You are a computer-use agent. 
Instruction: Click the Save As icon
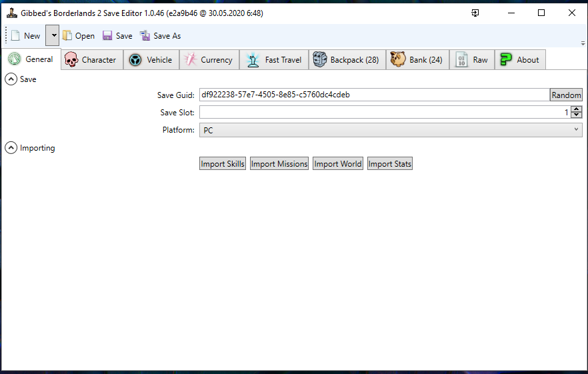pos(145,35)
